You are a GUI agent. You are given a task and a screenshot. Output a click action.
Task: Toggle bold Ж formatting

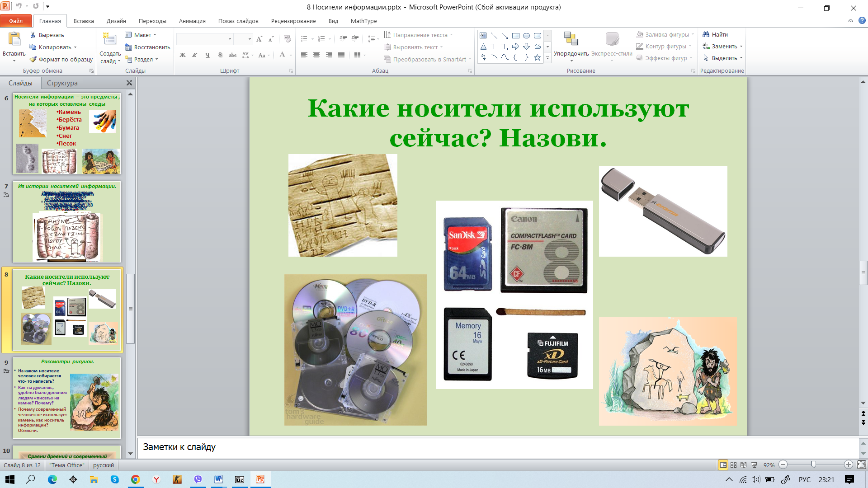click(183, 55)
